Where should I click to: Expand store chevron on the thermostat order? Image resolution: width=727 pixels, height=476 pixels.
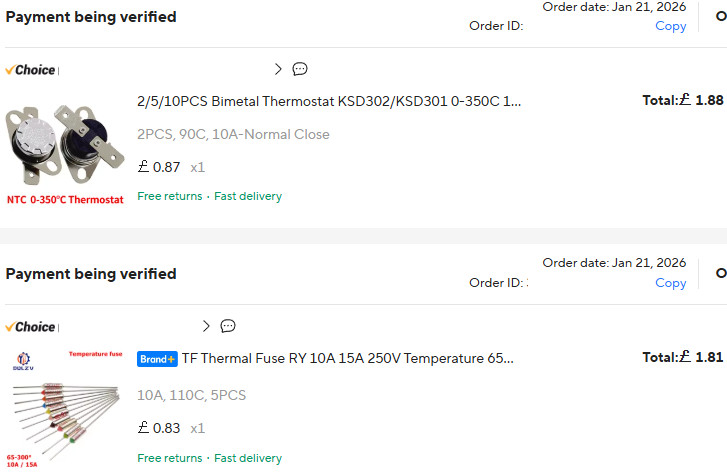(x=278, y=69)
